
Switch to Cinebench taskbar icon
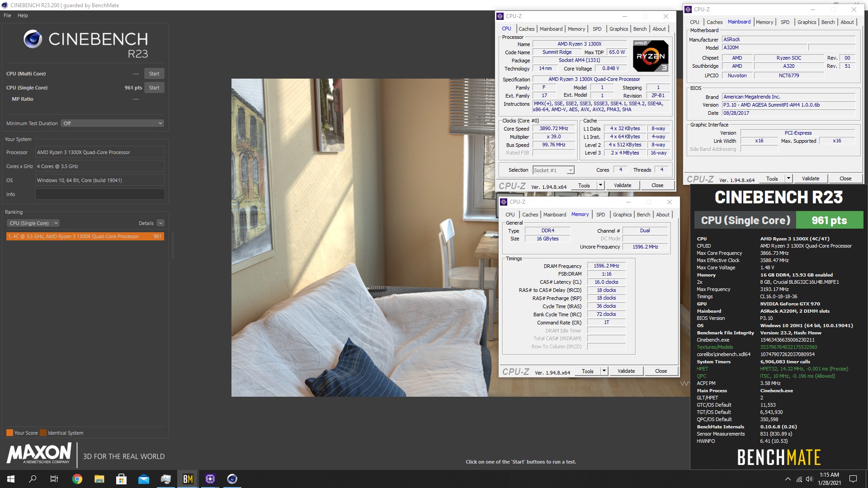pos(232,479)
